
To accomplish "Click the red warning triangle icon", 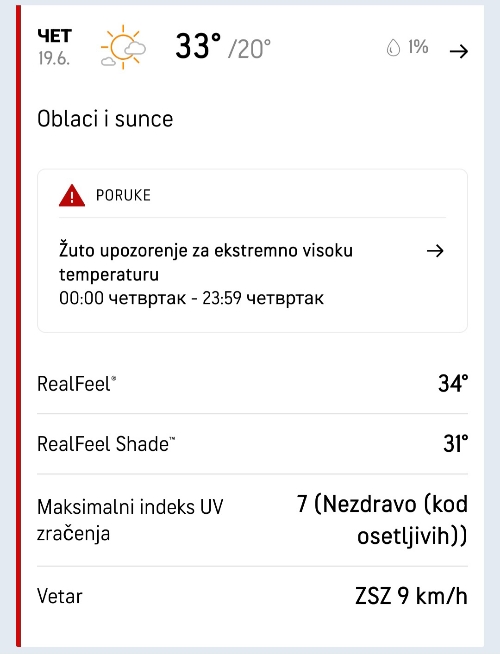I will [x=72, y=196].
